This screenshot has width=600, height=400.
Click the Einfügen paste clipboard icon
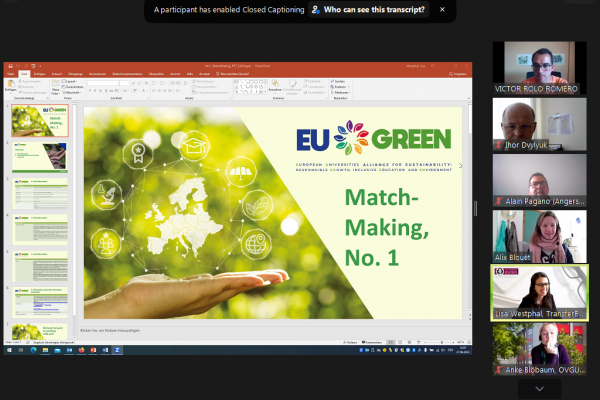point(11,84)
